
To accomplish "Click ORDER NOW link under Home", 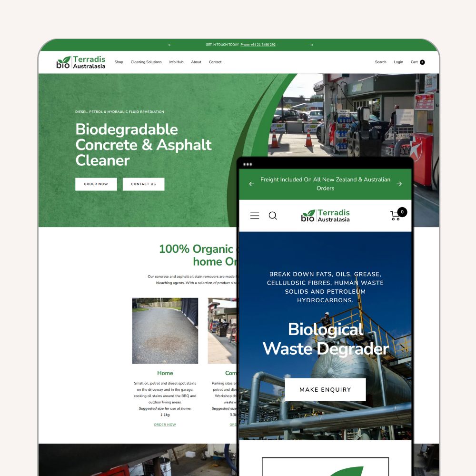I will (165, 425).
